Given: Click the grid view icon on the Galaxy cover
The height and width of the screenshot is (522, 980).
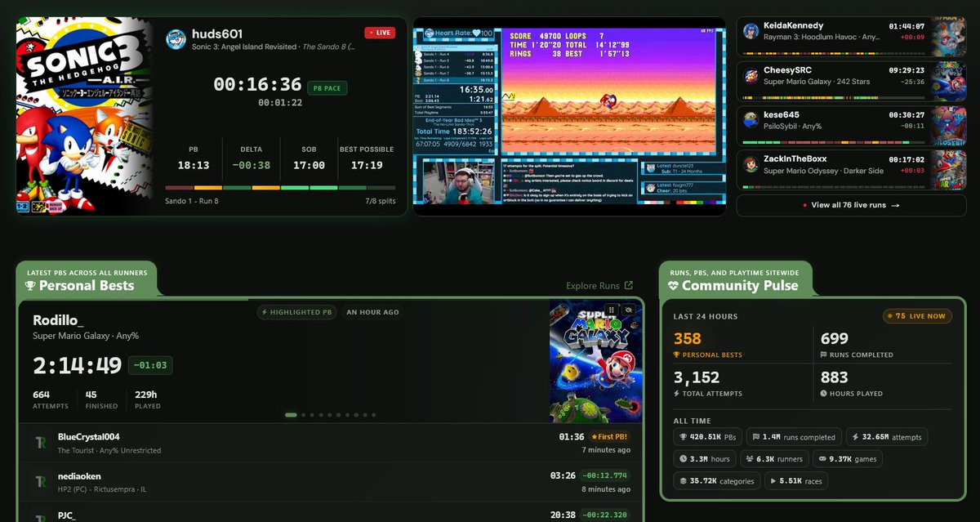Looking at the screenshot, I should 610,310.
